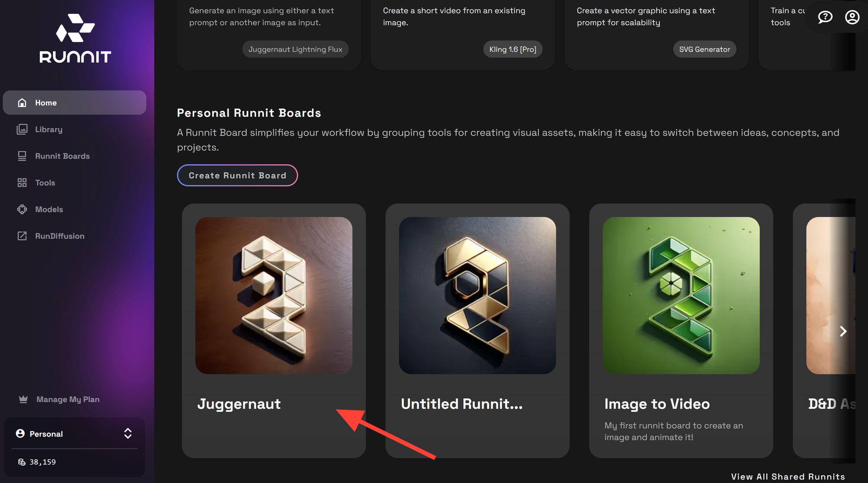Open View All Shared Runnits link
The width and height of the screenshot is (868, 483).
[x=787, y=476]
